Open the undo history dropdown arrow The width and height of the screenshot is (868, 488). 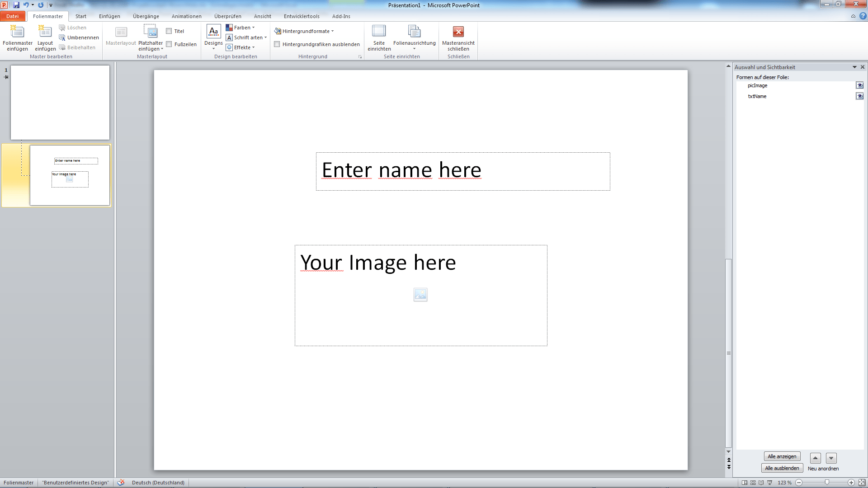pyautogui.click(x=33, y=5)
